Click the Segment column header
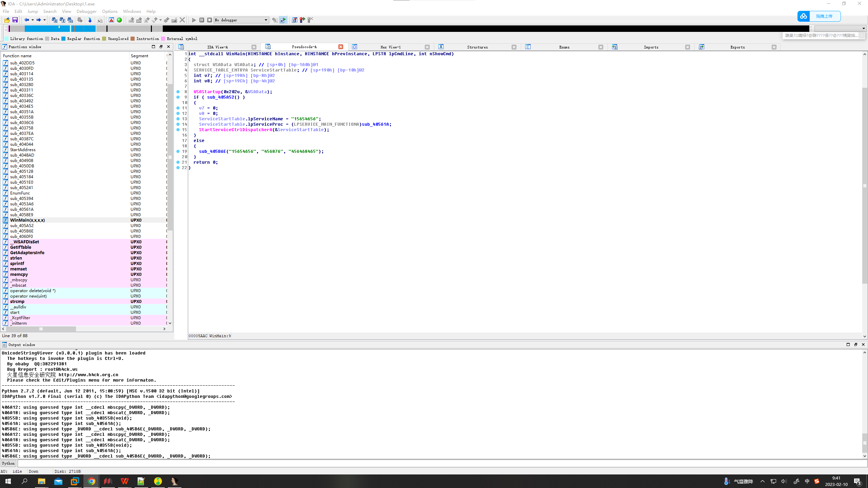Image resolution: width=868 pixels, height=488 pixels. click(x=147, y=56)
